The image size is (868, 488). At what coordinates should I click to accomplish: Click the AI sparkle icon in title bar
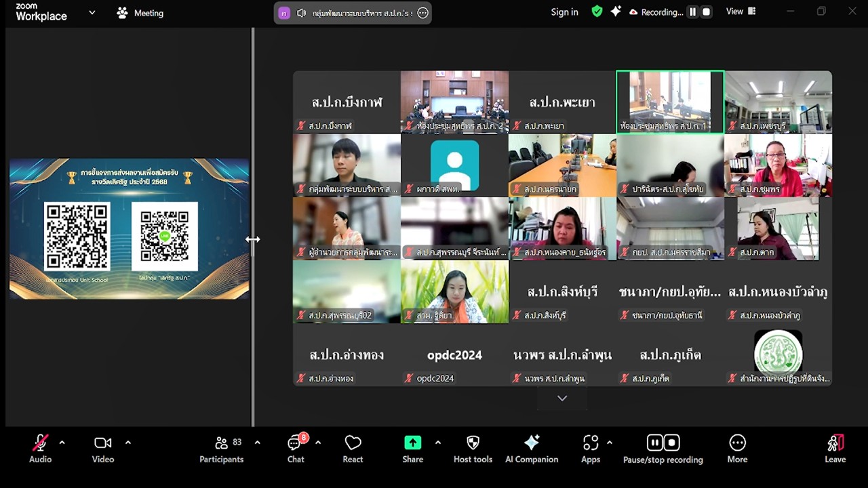[x=616, y=12]
